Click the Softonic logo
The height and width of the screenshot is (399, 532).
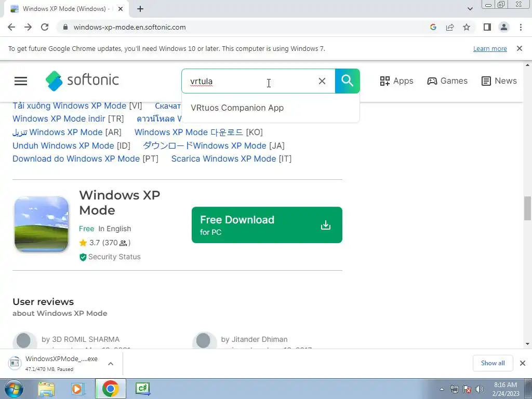[x=82, y=81]
